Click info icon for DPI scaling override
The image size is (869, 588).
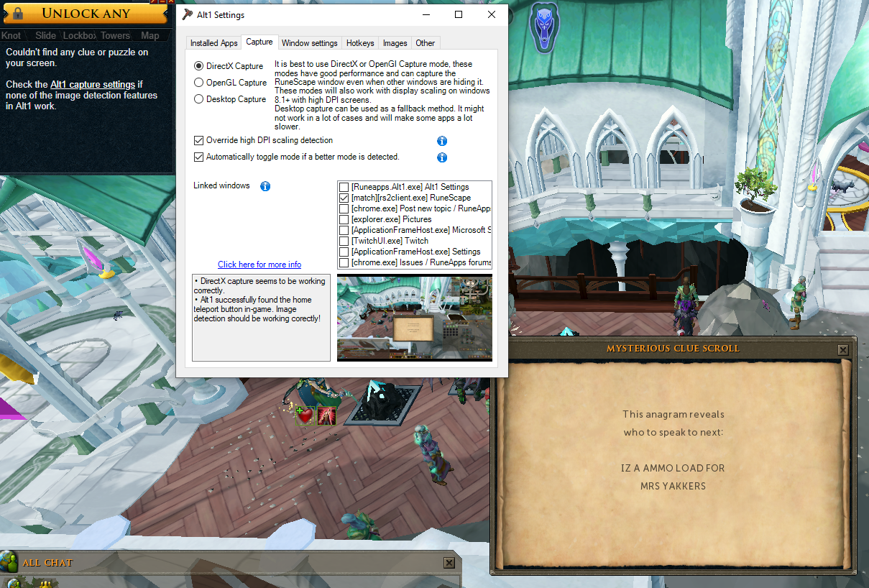[x=442, y=141]
